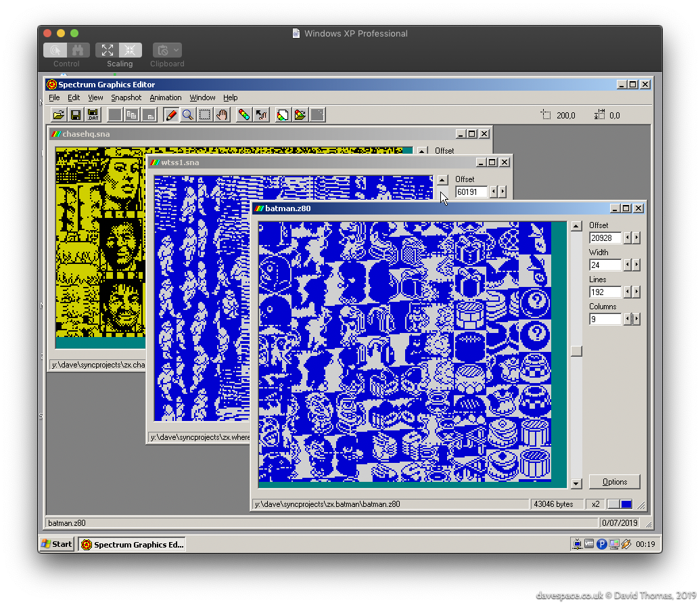Screen dimensions: 700x603
Task: Select the grey colour swatch in status bar
Action: (614, 504)
